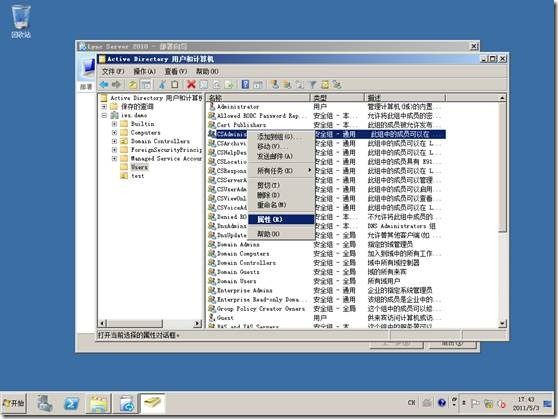The height and width of the screenshot is (419, 558).
Task: Choose 剪切(T) from the context menu
Action: (281, 185)
